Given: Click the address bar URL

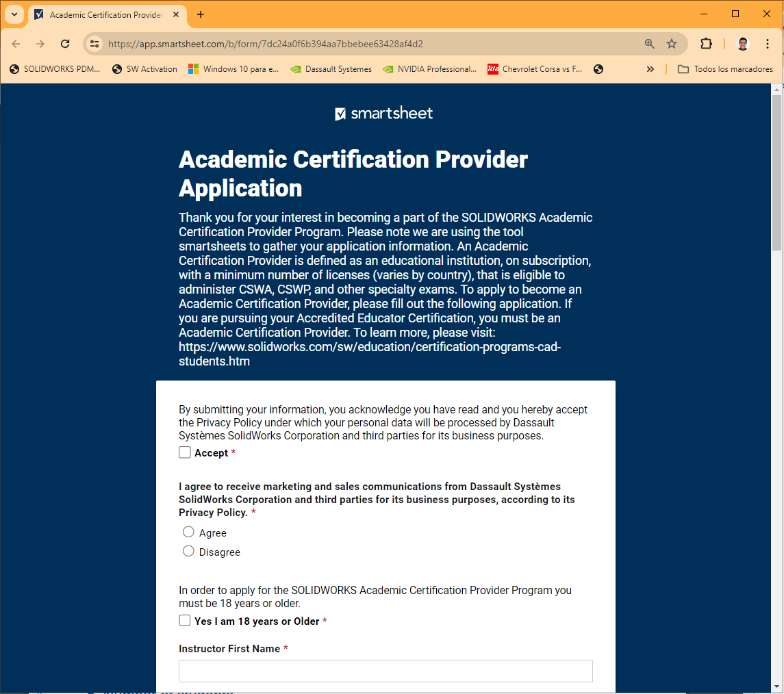Looking at the screenshot, I should (x=266, y=44).
